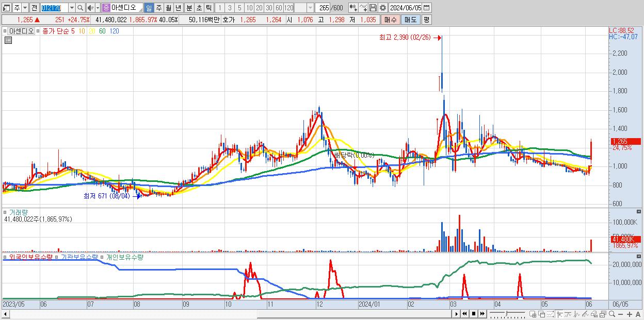
Task: Click the multi-chart window icon at bottom
Action: pos(533,314)
